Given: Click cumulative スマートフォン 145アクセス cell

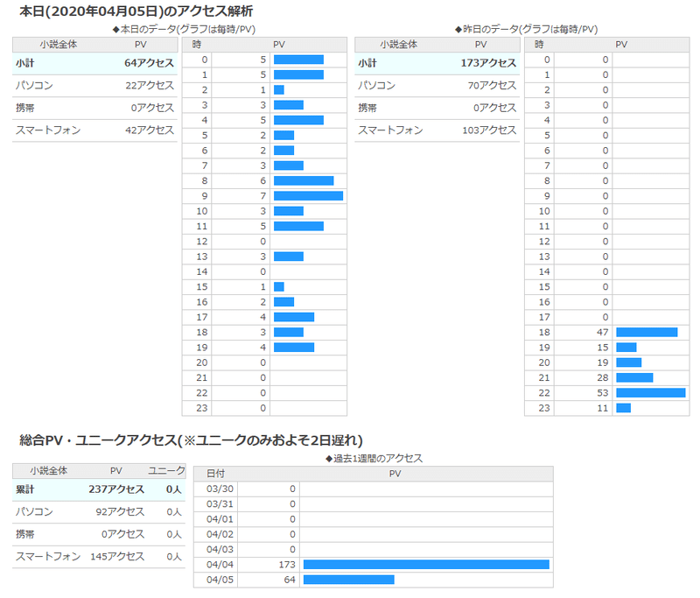Looking at the screenshot, I should [x=117, y=556].
